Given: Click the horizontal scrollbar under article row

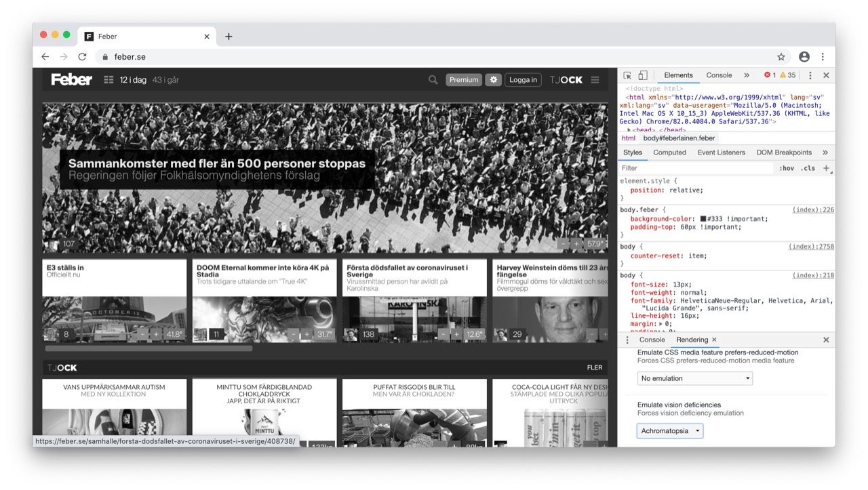Looking at the screenshot, I should coord(149,348).
